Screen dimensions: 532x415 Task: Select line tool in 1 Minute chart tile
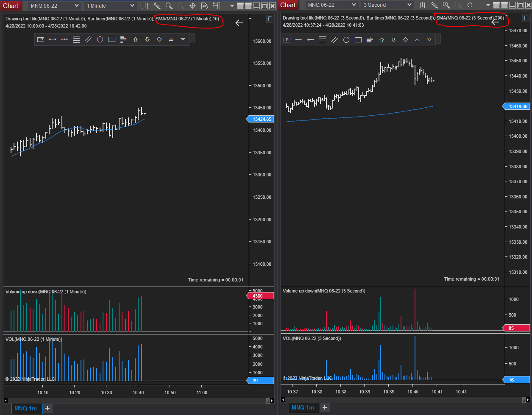[53, 39]
